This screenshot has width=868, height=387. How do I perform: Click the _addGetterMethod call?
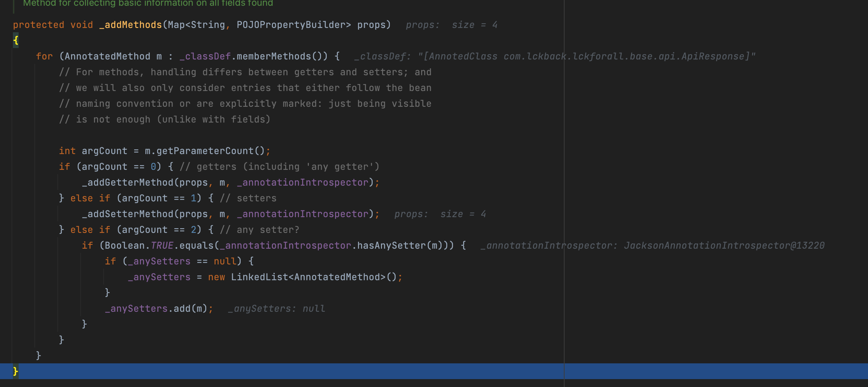(128, 182)
